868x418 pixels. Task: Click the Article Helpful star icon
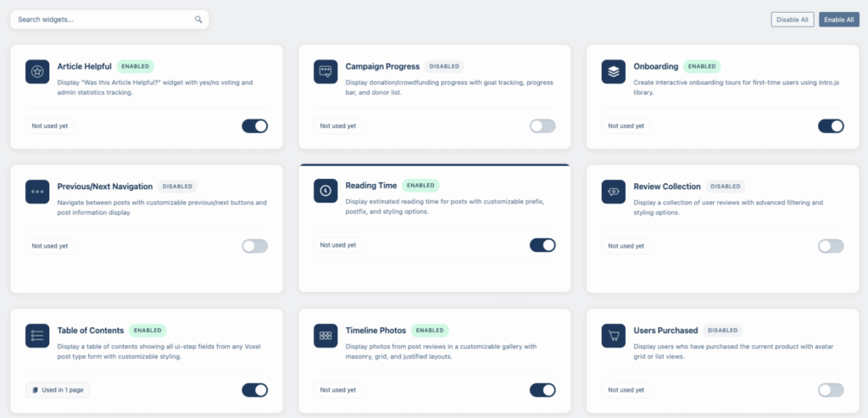point(37,72)
